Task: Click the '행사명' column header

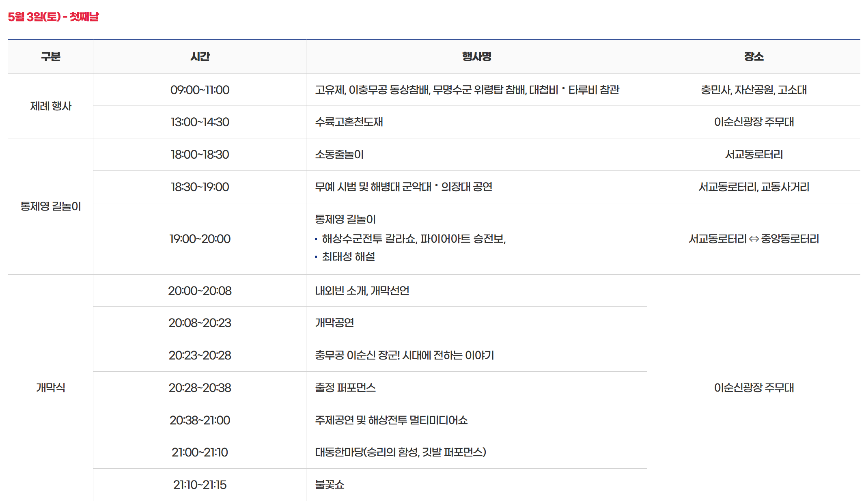Action: tap(476, 56)
